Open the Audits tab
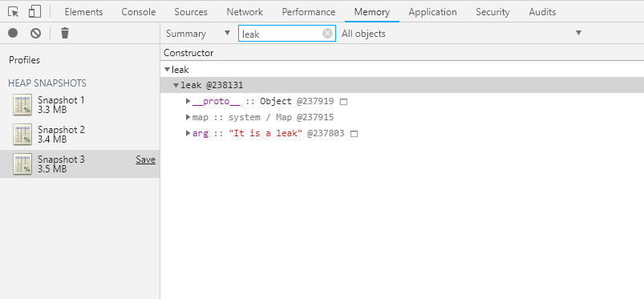This screenshot has width=644, height=299. (x=542, y=12)
